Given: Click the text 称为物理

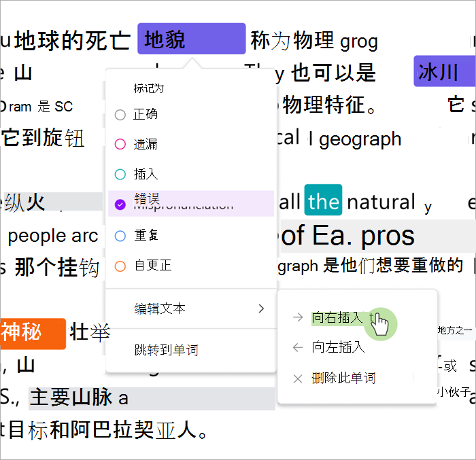Looking at the screenshot, I should click(292, 40).
